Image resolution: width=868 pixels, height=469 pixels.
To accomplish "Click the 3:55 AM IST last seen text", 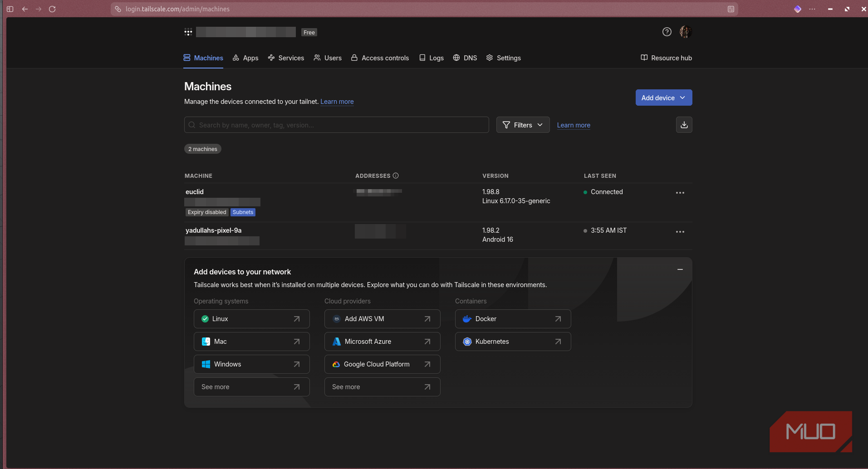I will click(608, 230).
